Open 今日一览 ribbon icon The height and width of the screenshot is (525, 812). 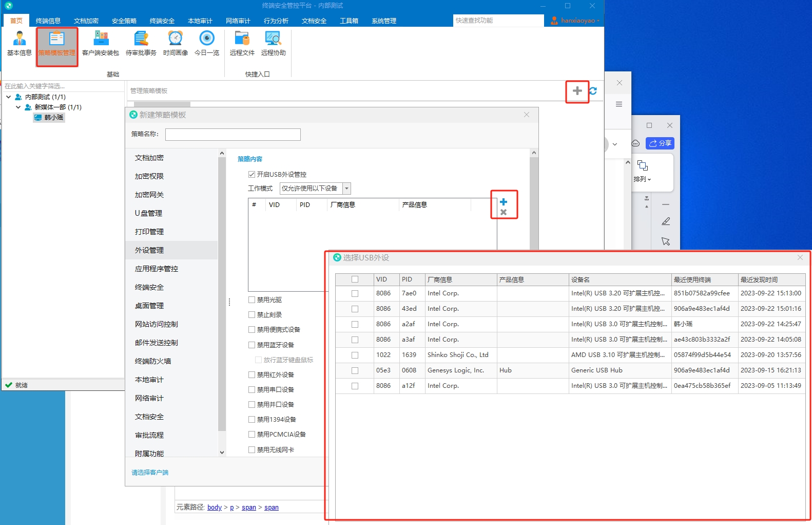(207, 43)
